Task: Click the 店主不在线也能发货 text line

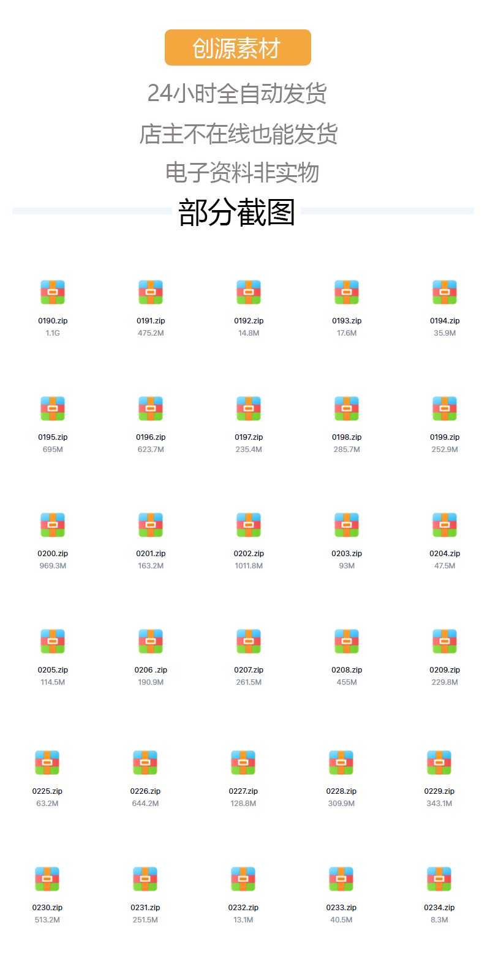Action: (239, 134)
